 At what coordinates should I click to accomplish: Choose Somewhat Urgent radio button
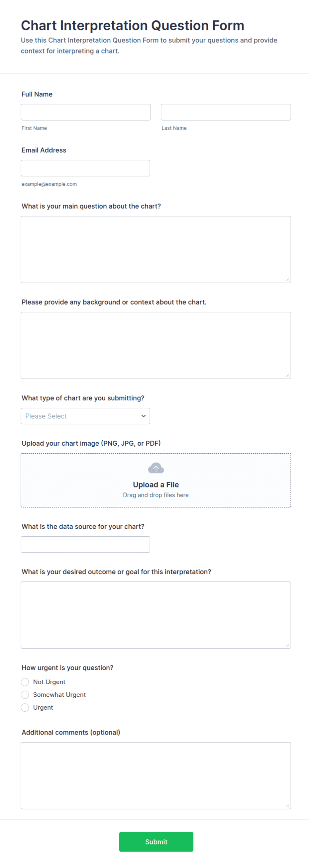[25, 695]
